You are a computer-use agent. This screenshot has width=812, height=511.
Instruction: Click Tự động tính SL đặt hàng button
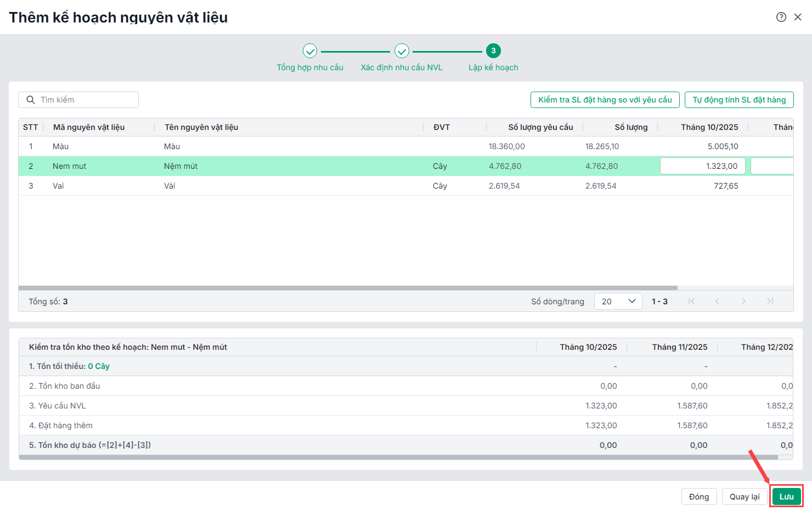pos(738,100)
